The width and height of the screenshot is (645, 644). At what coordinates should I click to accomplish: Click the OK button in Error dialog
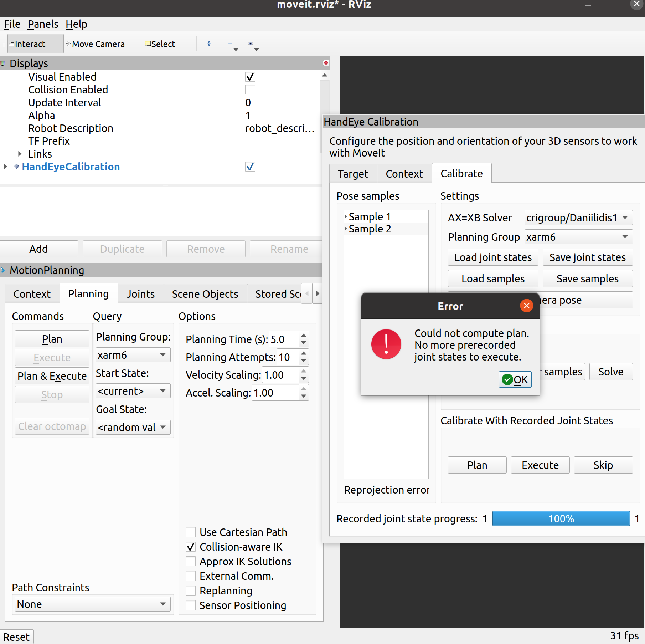tap(515, 379)
